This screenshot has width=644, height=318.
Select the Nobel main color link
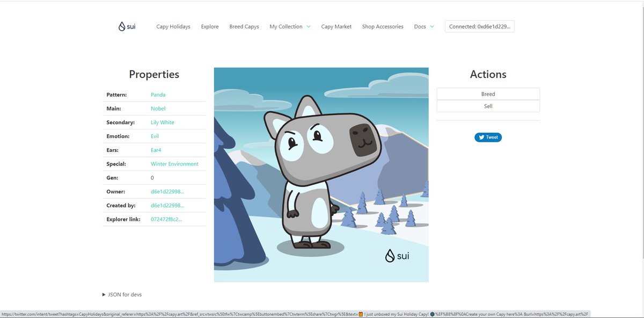point(158,109)
